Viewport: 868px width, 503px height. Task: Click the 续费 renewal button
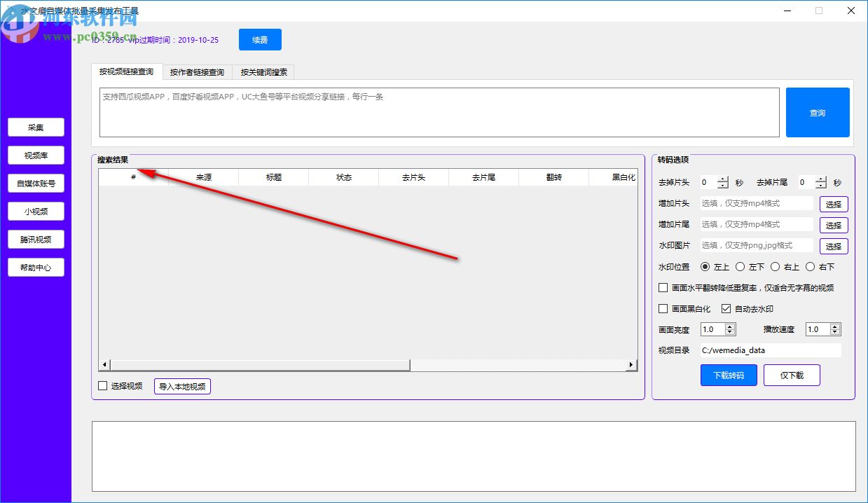(x=260, y=40)
